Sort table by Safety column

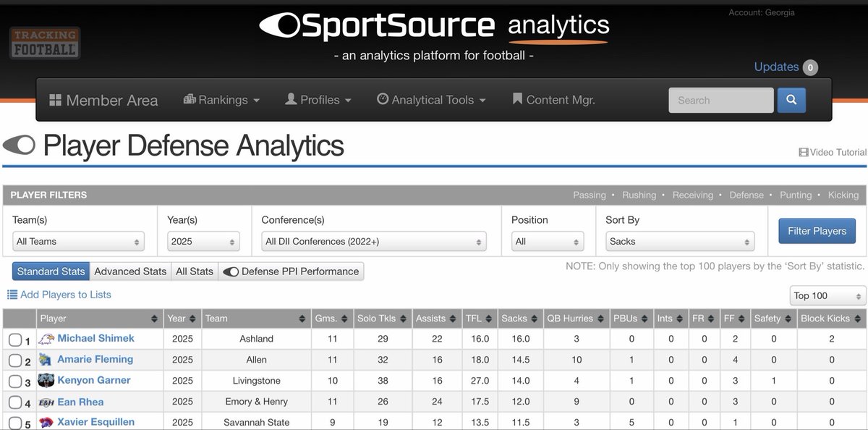point(773,319)
